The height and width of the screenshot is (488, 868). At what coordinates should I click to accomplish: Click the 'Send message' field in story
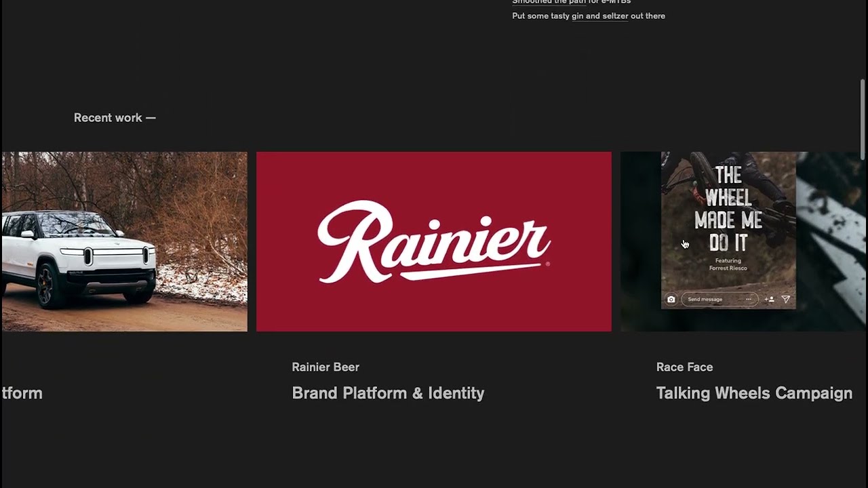point(719,300)
